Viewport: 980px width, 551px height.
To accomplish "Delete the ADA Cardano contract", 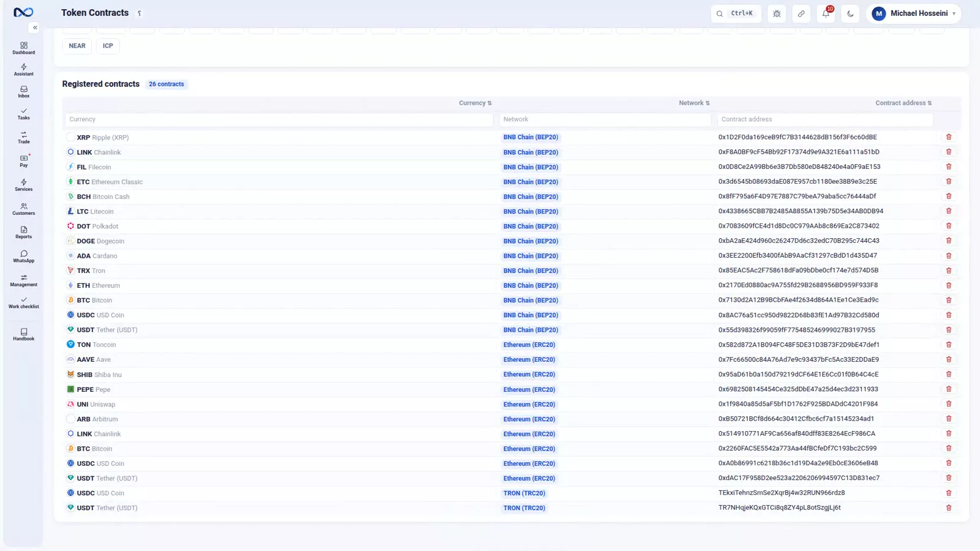I will point(949,256).
